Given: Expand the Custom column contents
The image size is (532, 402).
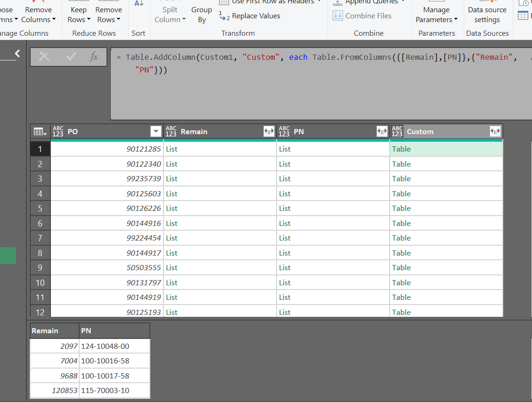Looking at the screenshot, I should coord(495,131).
